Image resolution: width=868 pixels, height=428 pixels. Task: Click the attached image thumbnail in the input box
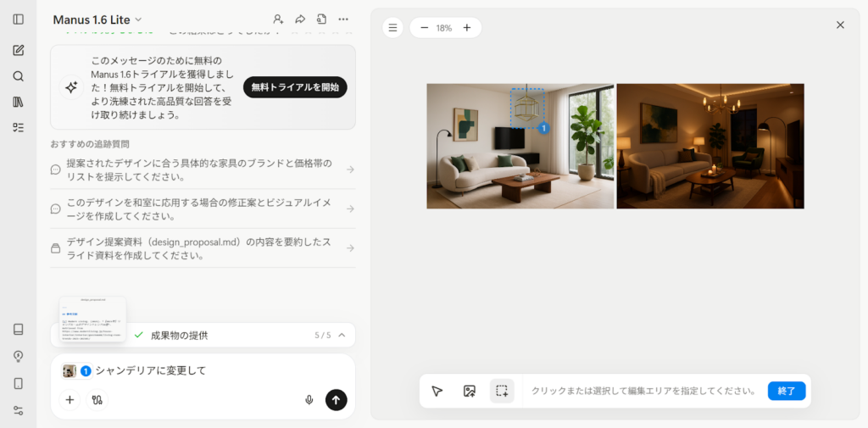click(70, 371)
